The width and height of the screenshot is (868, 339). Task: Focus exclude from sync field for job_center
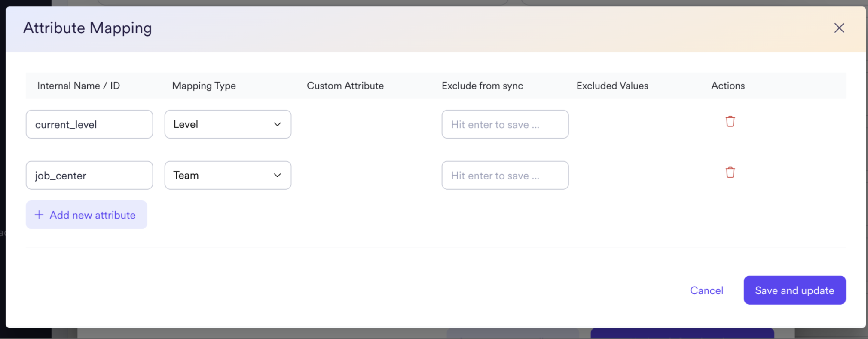(505, 175)
